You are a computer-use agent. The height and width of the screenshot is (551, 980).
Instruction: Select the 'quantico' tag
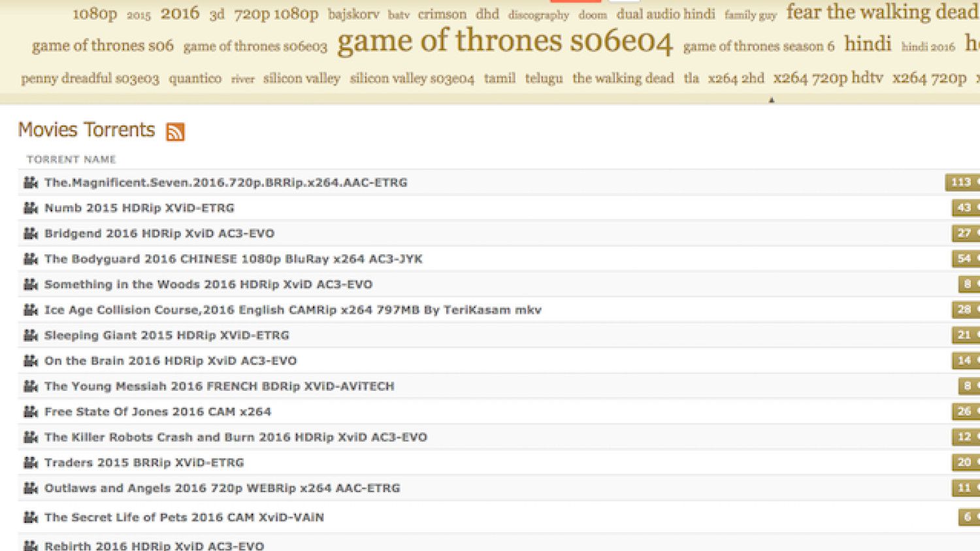pyautogui.click(x=195, y=78)
